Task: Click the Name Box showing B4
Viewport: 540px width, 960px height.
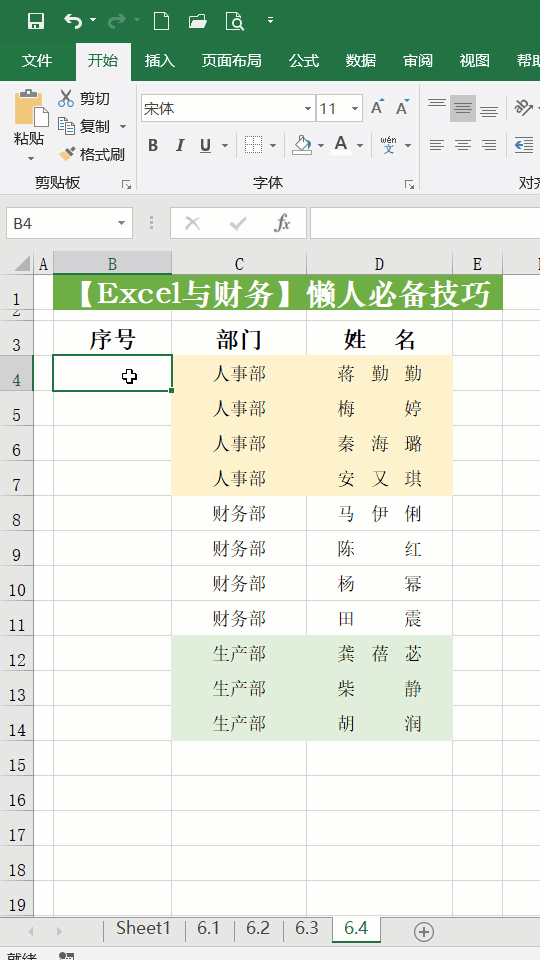Action: pyautogui.click(x=60, y=223)
